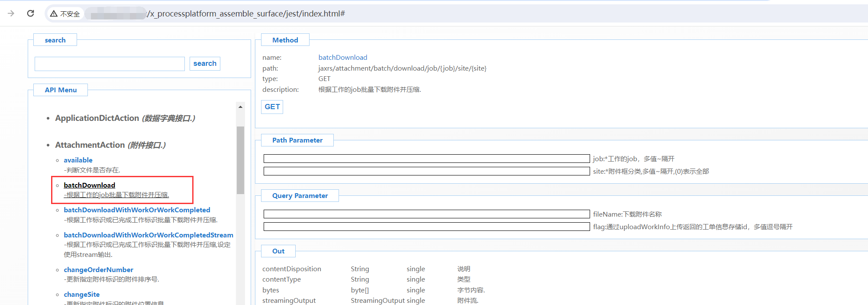This screenshot has height=305, width=868.
Task: Click the API menu scrollbar thumb
Action: pyautogui.click(x=240, y=159)
